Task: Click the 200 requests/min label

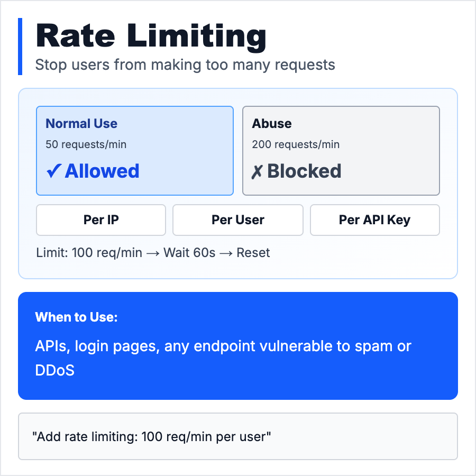Action: click(296, 144)
